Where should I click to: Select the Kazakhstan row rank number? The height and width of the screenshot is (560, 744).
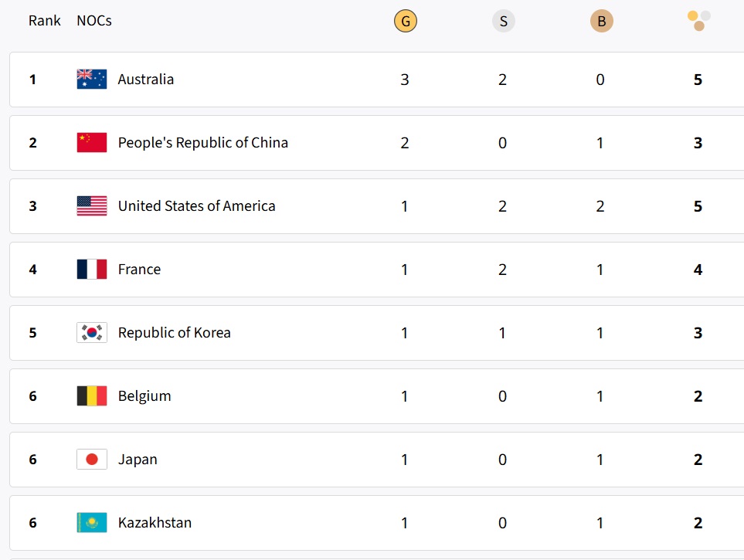coord(32,523)
